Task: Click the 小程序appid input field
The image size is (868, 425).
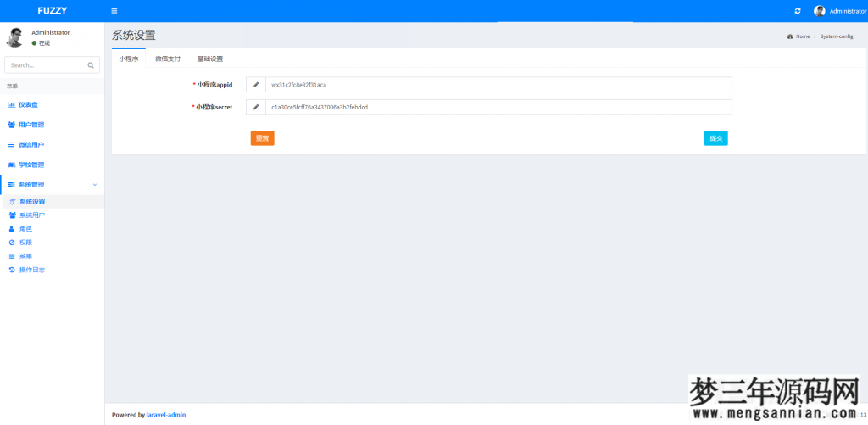Action: 498,85
